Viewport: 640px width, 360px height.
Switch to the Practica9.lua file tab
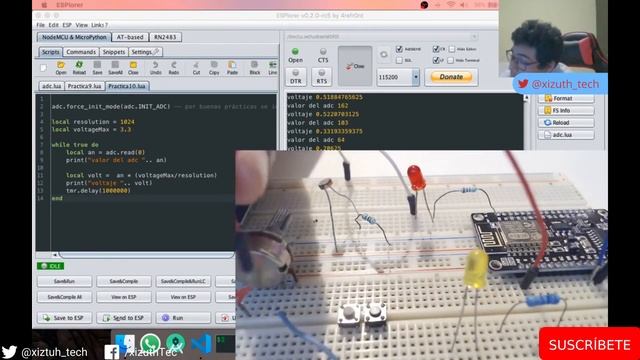click(84, 86)
